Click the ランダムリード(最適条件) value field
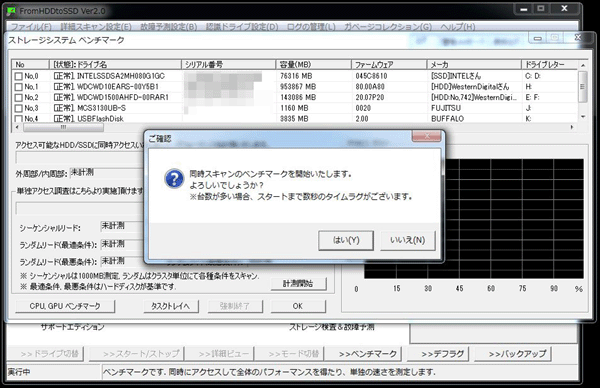The height and width of the screenshot is (388, 600). pos(122,244)
